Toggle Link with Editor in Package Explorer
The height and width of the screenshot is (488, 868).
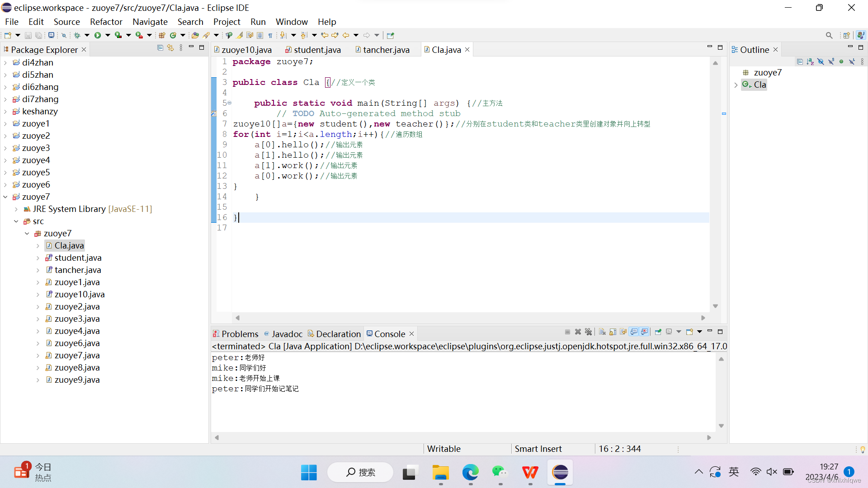[170, 48]
